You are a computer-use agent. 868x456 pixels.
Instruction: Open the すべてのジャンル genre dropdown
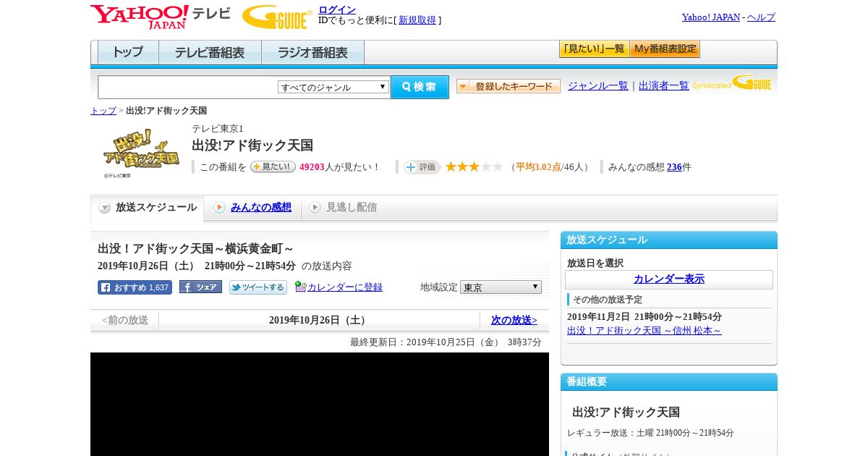[x=333, y=87]
